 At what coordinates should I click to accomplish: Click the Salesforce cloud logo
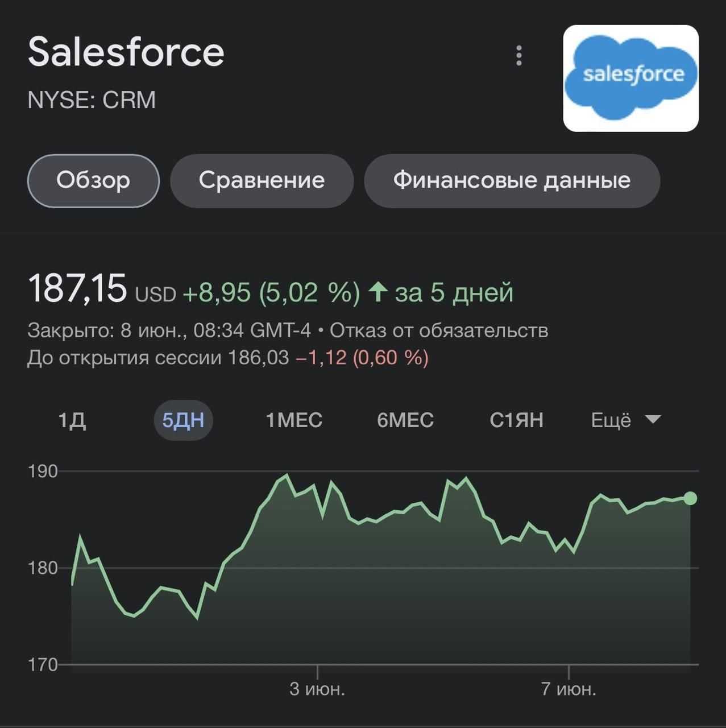pos(630,78)
